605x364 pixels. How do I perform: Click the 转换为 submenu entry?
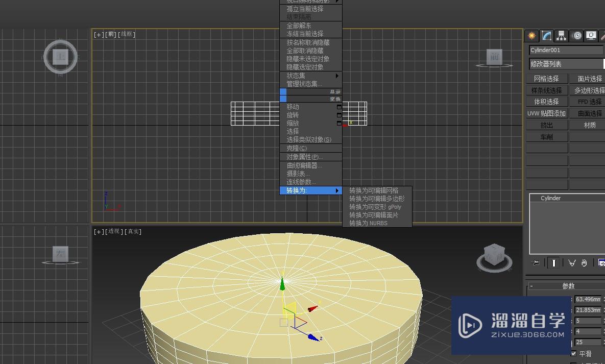pos(310,190)
